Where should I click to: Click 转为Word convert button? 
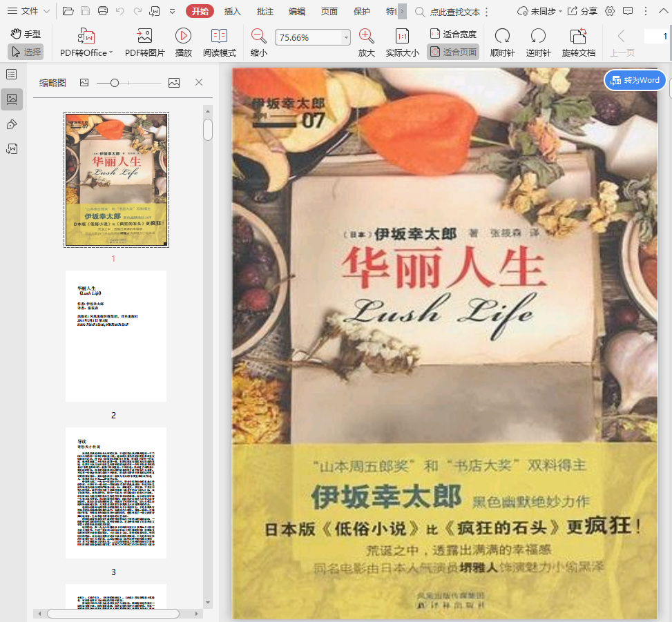click(x=635, y=80)
